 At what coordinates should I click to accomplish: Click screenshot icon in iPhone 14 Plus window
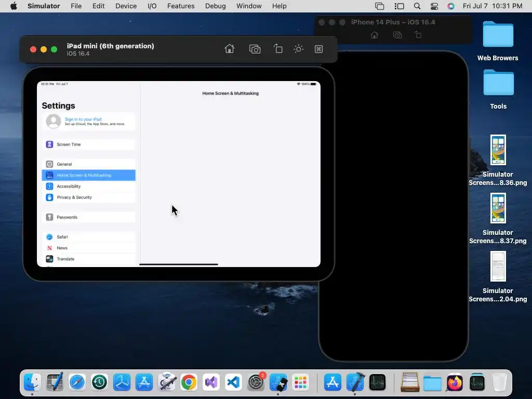[397, 35]
